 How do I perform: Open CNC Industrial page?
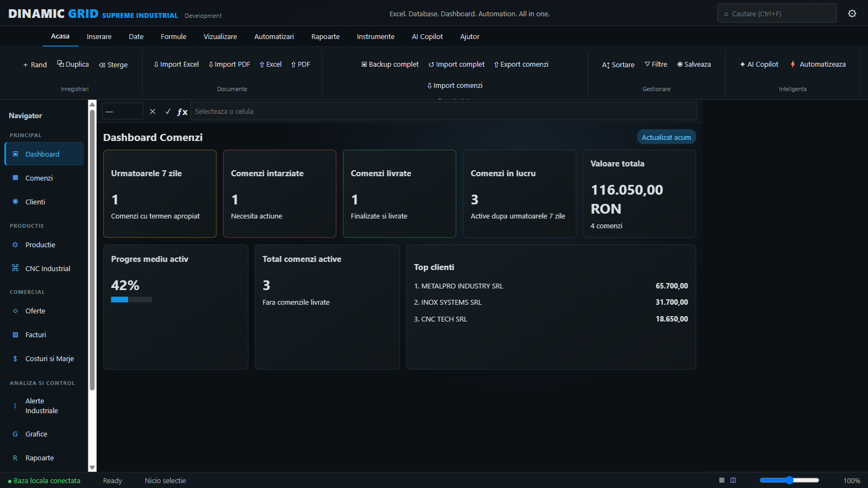(44, 268)
